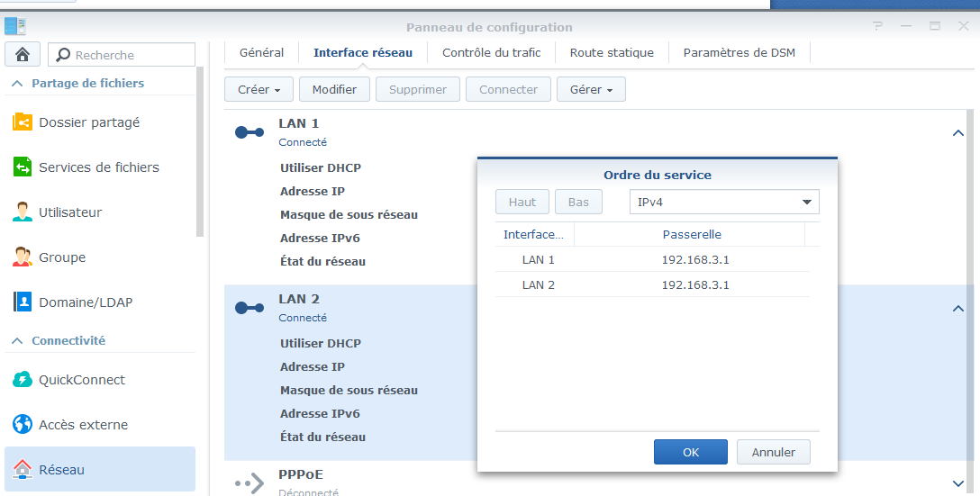980x496 pixels.
Task: Move service up with Haut button
Action: coord(522,202)
